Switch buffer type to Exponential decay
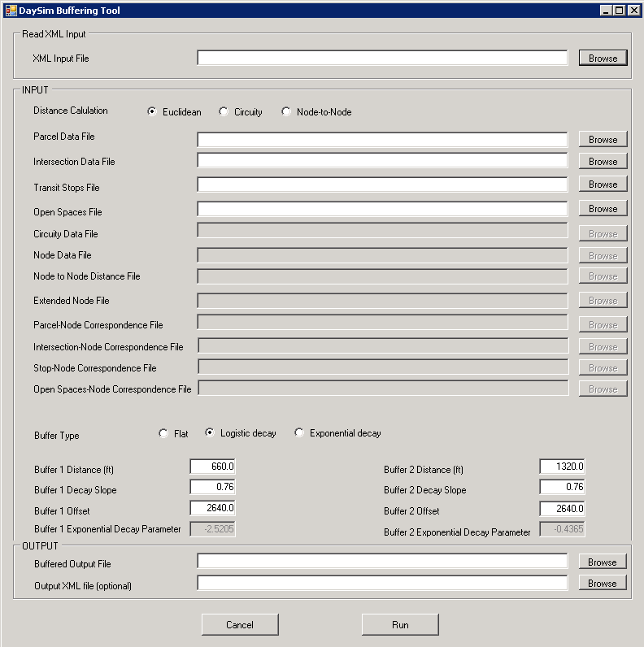This screenshot has width=644, height=647. pyautogui.click(x=299, y=434)
